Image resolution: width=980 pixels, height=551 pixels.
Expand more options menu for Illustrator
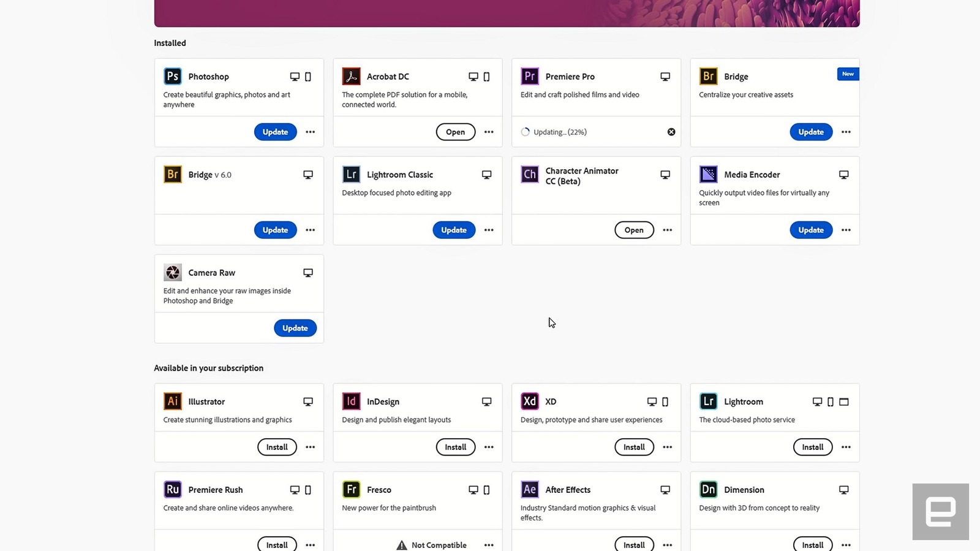[311, 447]
